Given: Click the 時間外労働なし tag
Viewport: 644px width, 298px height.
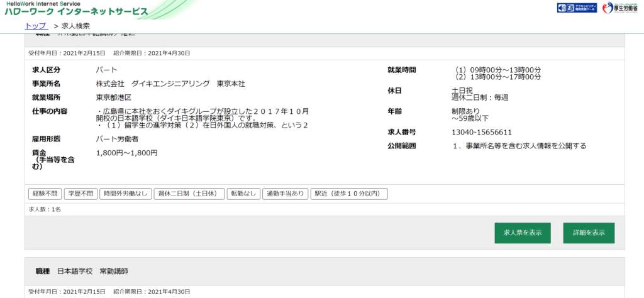Looking at the screenshot, I should (125, 194).
